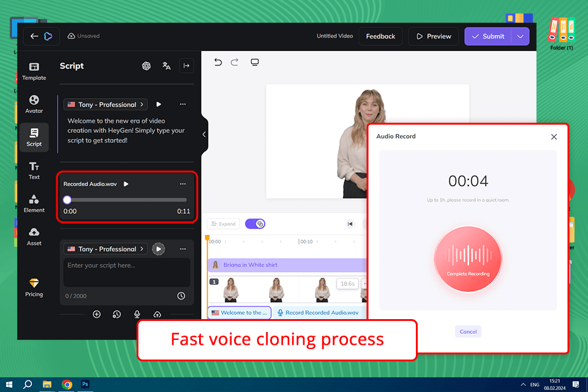Click the orange timeline playhead marker
Image resolution: width=588 pixels, height=392 pixels.
[x=207, y=238]
